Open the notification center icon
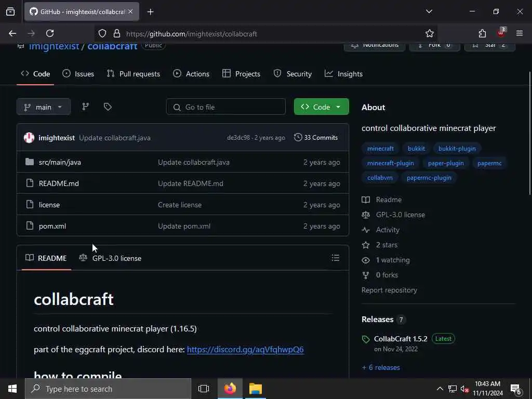 point(516,389)
